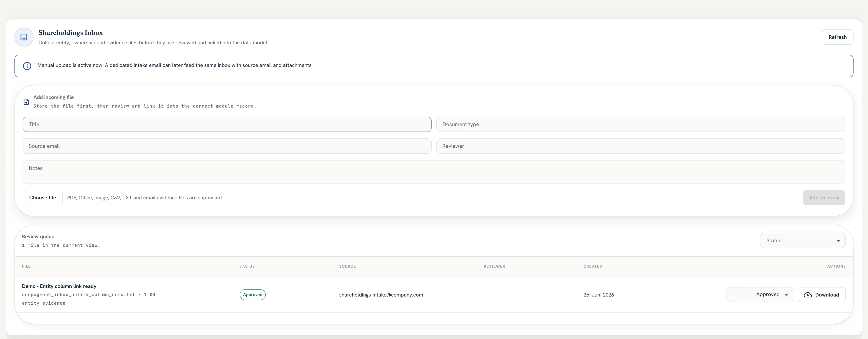The image size is (868, 339).
Task: Click "1 file in the current view." text
Action: (x=61, y=245)
